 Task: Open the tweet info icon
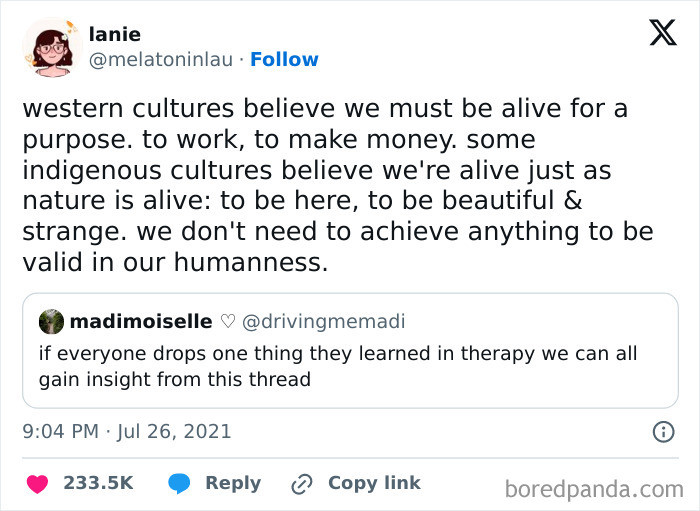(x=662, y=432)
